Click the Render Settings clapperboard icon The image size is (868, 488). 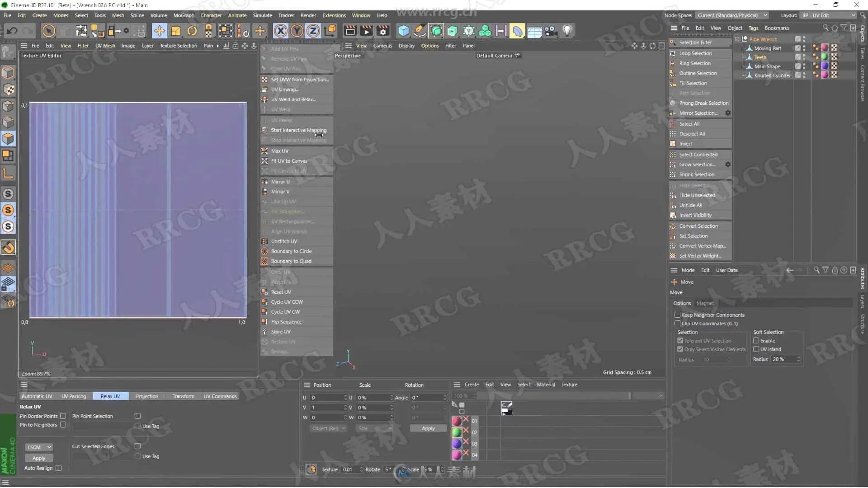[383, 31]
